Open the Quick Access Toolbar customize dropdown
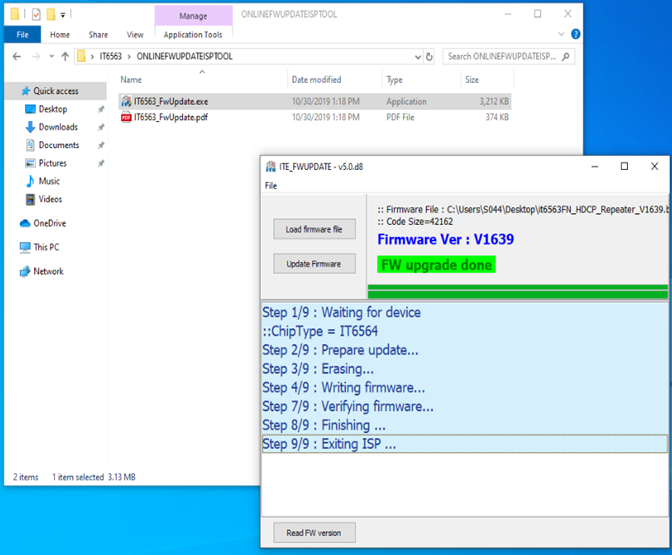 tap(62, 15)
